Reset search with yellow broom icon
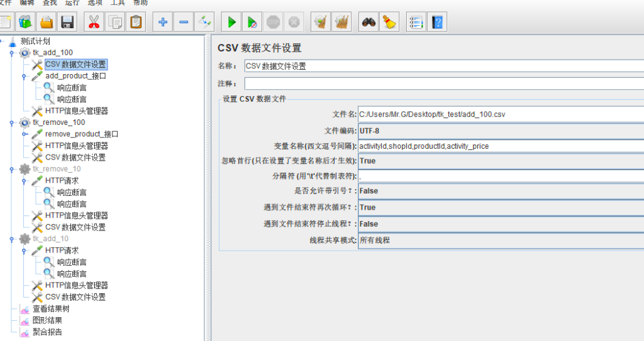644x341 pixels. point(389,22)
